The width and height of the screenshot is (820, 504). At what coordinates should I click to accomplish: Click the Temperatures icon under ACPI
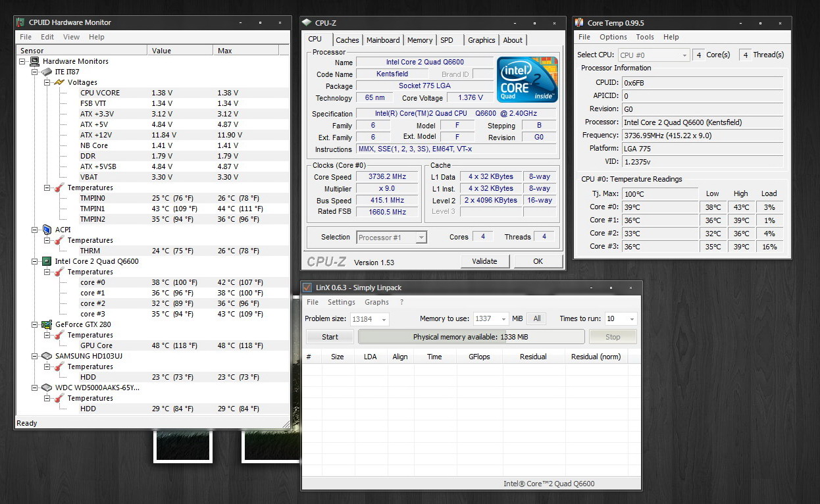coord(59,240)
